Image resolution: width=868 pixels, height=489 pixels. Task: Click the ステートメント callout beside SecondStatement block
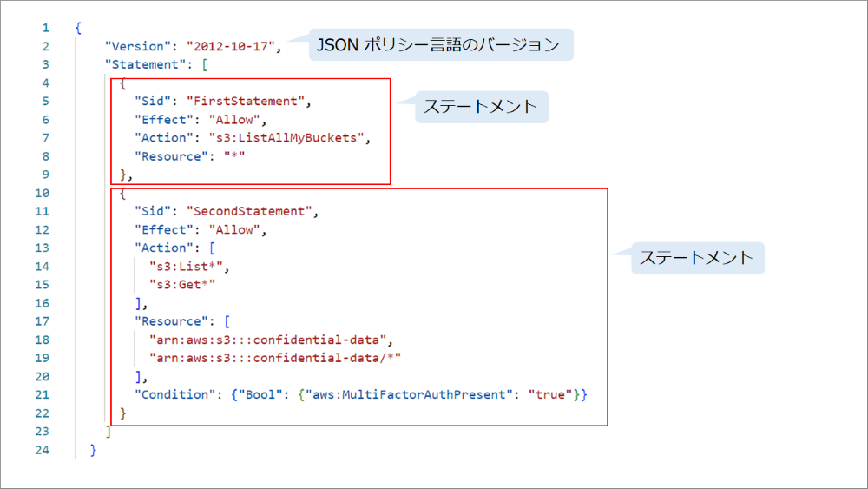(x=697, y=258)
